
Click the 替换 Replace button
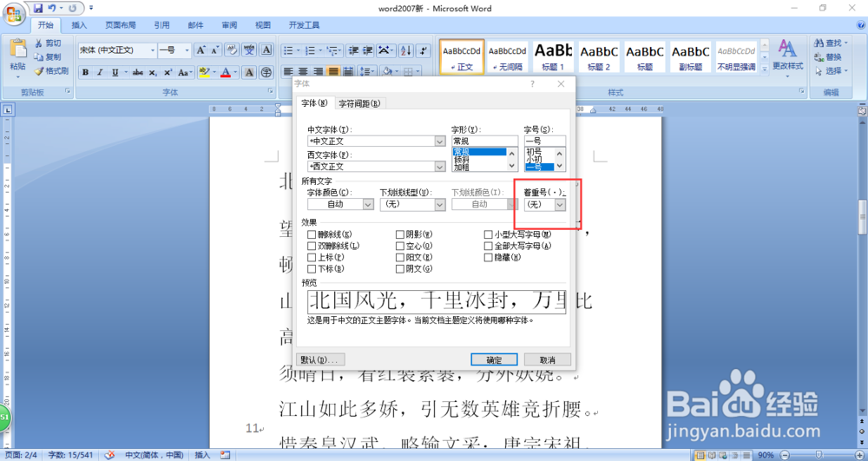point(829,57)
